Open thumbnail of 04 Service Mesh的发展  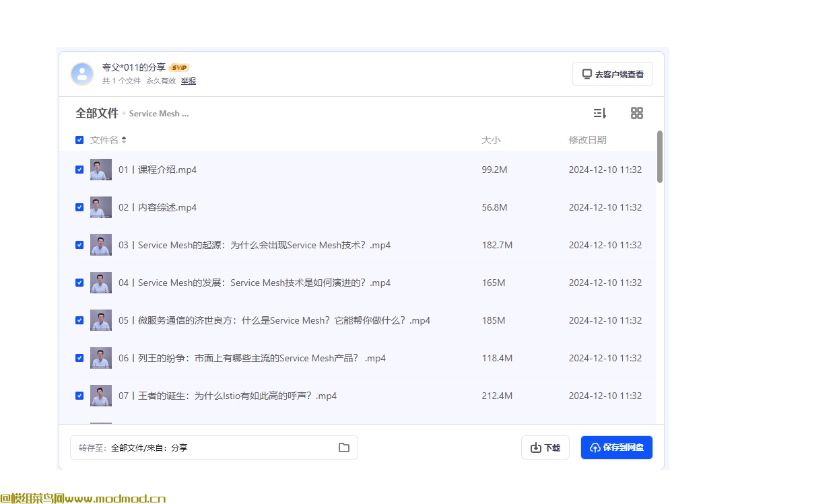[x=101, y=283]
